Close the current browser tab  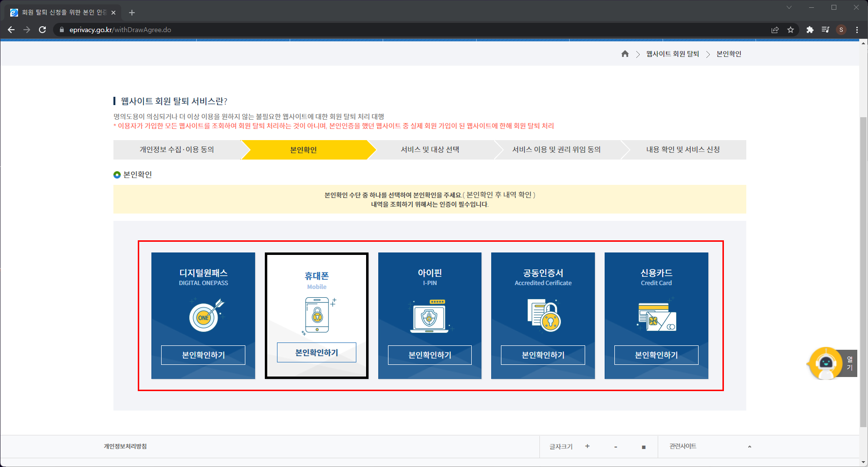tap(113, 13)
